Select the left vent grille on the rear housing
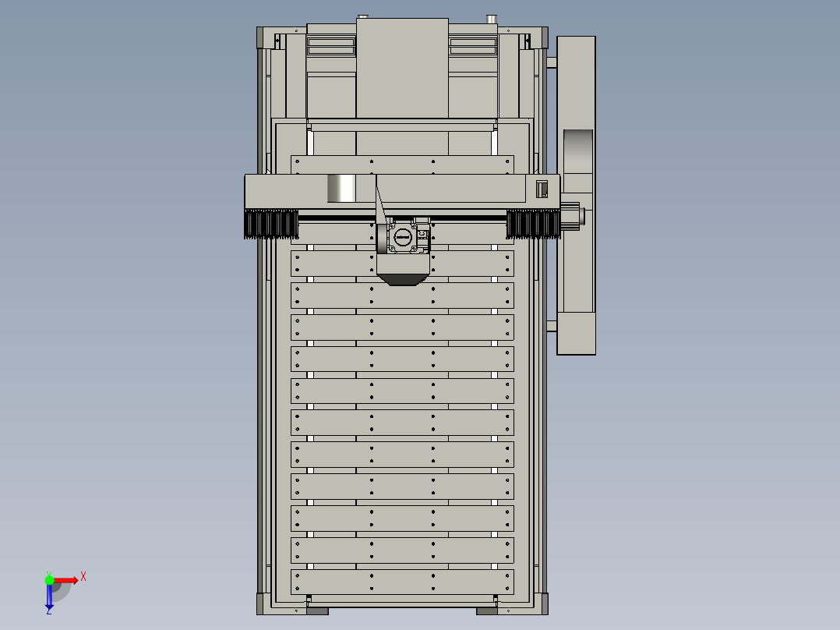 pyautogui.click(x=331, y=46)
